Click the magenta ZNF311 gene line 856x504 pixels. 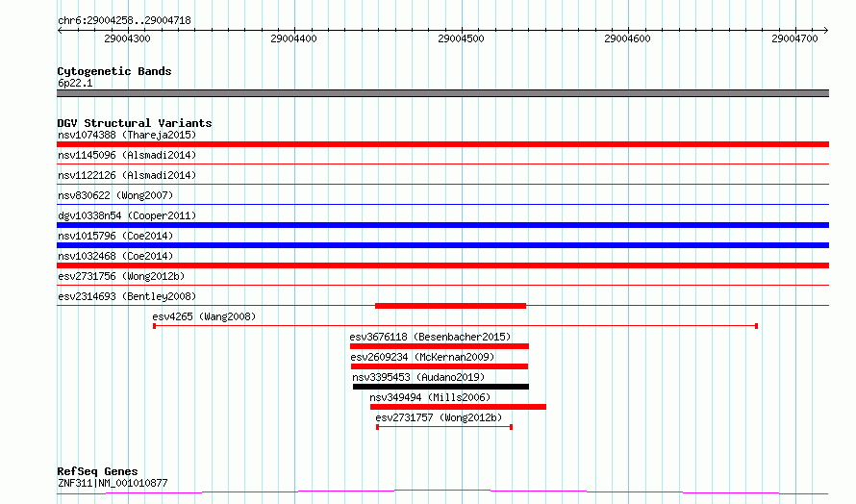[x=442, y=492]
